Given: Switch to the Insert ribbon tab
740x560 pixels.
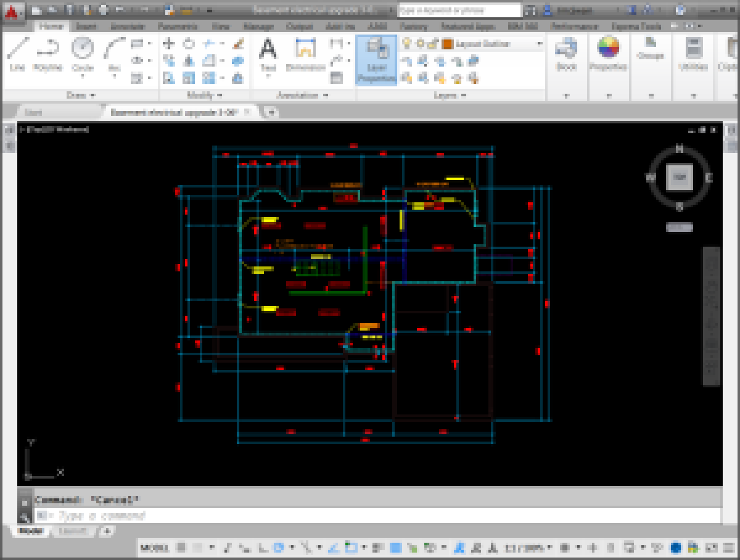Looking at the screenshot, I should click(86, 27).
